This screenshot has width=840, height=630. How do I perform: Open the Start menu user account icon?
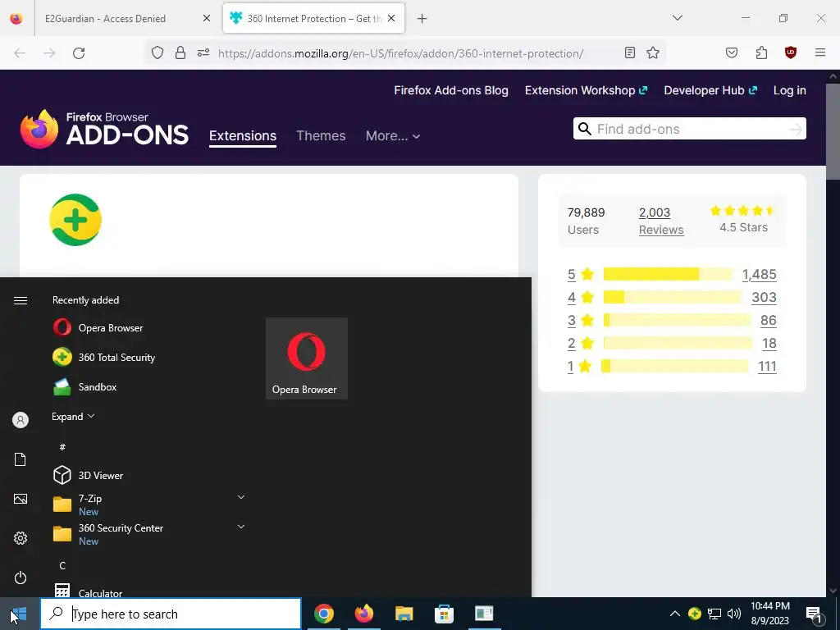click(21, 420)
